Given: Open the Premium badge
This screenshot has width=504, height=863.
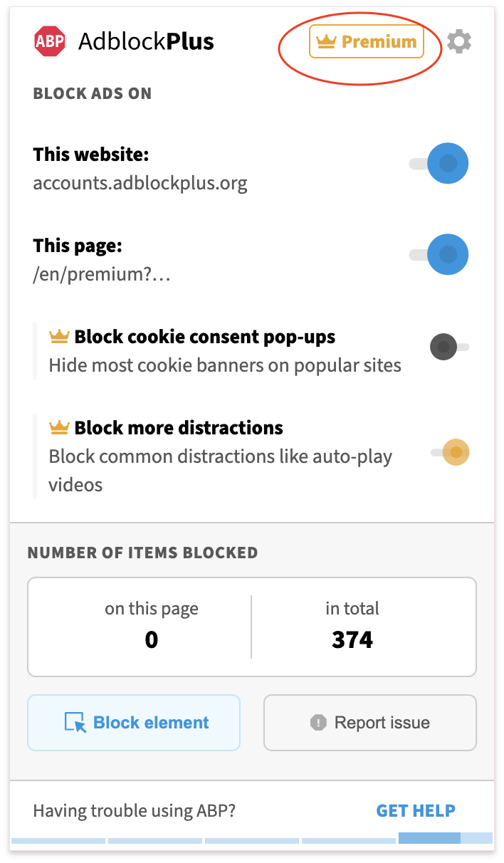Looking at the screenshot, I should click(367, 41).
